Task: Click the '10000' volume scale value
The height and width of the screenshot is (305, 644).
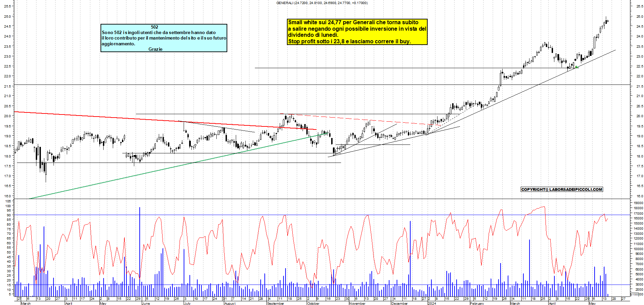Action: [x=638, y=249]
